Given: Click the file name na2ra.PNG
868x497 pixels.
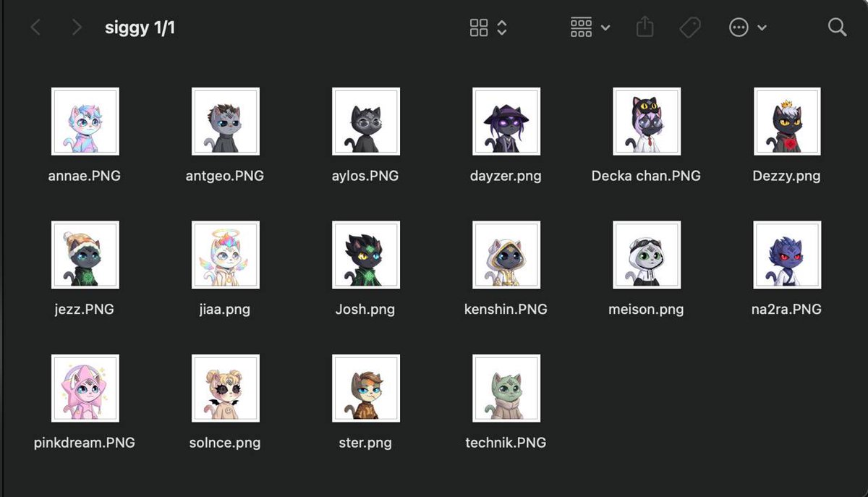Looking at the screenshot, I should [x=786, y=309].
